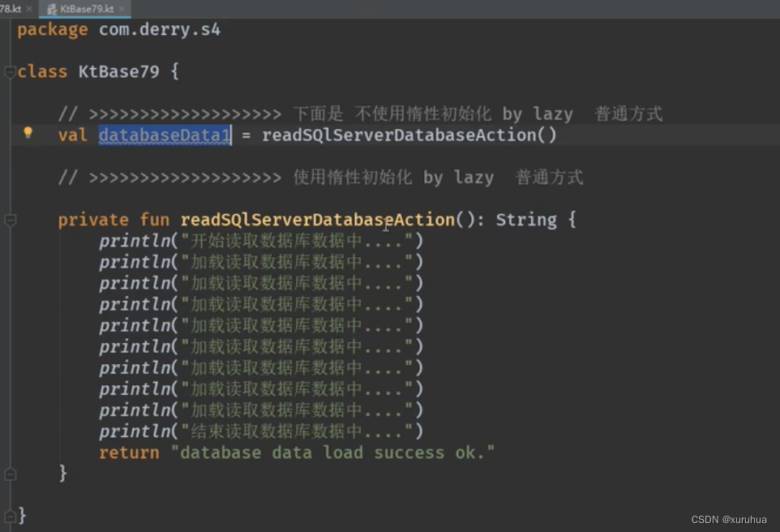Viewport: 780px width, 532px height.
Task: Click the Kotlin file icon on KtBase79.kt tab
Action: point(52,9)
